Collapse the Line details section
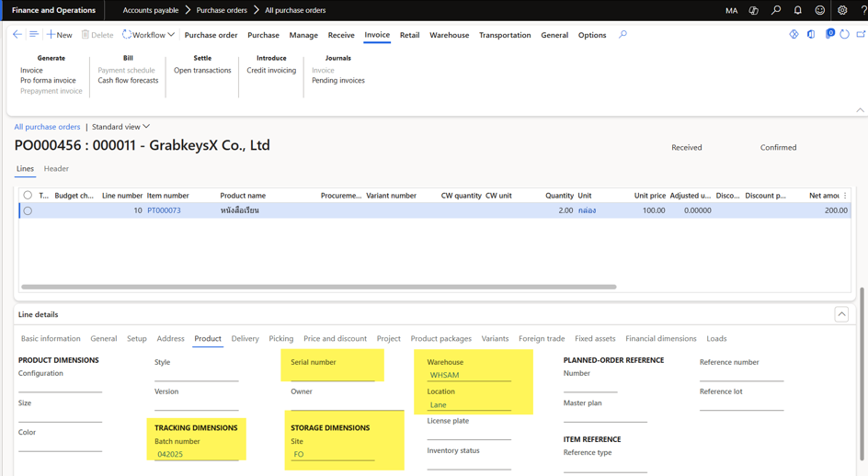 pos(841,314)
